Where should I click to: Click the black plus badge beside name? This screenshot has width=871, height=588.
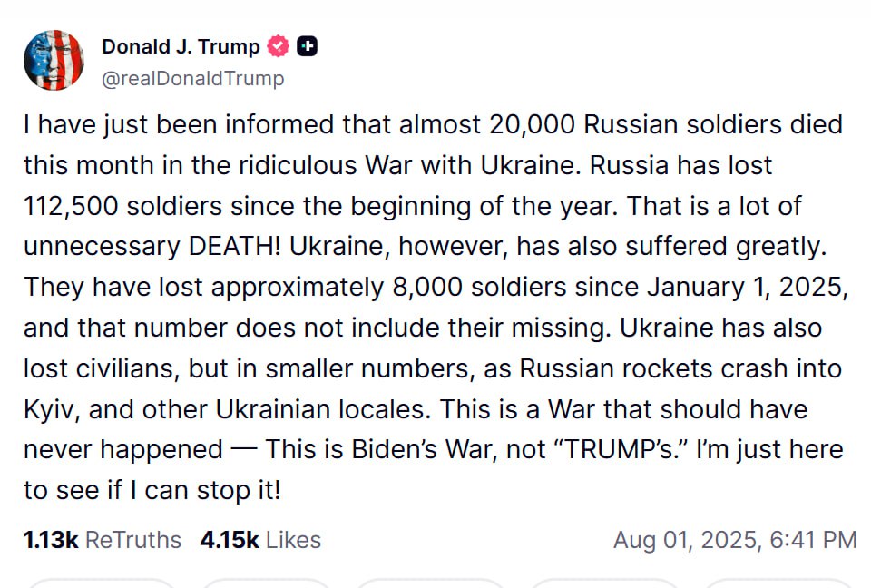point(308,46)
